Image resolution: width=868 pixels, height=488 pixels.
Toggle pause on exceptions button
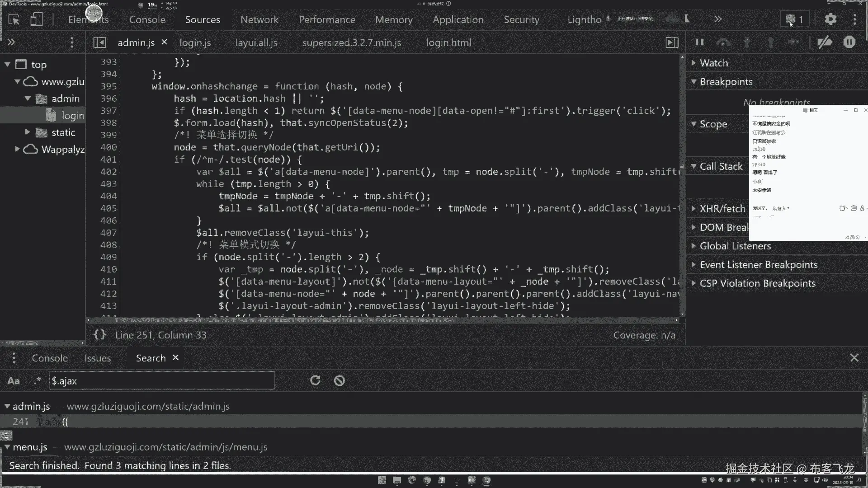tap(849, 42)
